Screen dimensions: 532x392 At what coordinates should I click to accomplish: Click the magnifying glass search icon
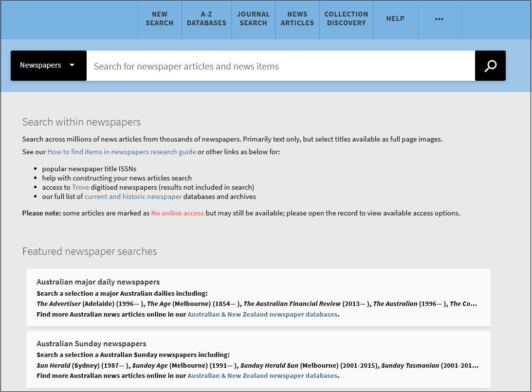490,66
